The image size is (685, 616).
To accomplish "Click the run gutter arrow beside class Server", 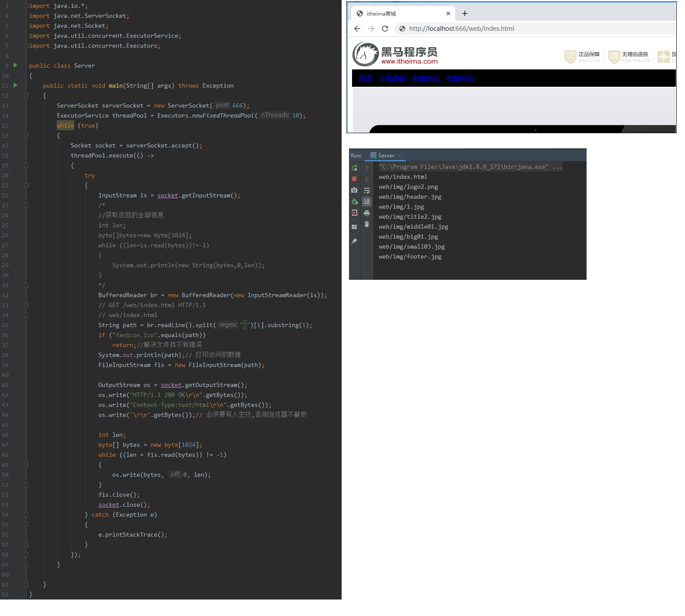I will pos(16,66).
